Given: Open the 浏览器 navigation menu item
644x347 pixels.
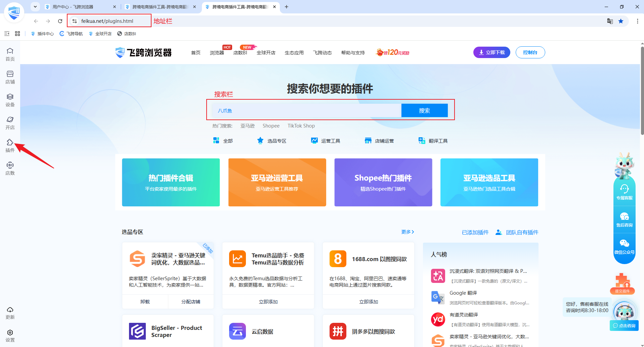Looking at the screenshot, I should coord(217,53).
